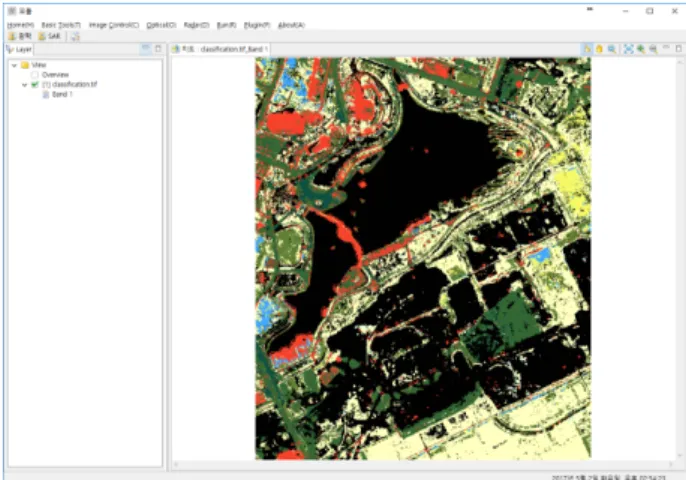This screenshot has width=686, height=480.
Task: Select the pointer arrow tool
Action: pyautogui.click(x=587, y=49)
